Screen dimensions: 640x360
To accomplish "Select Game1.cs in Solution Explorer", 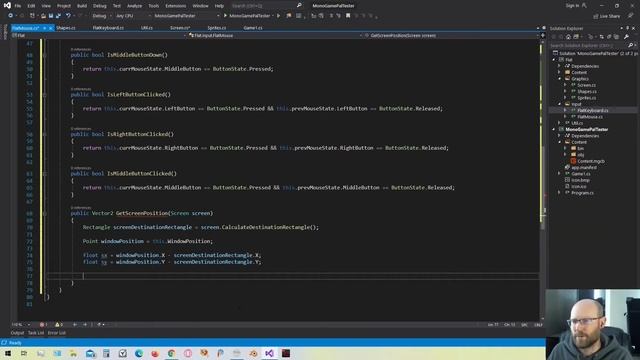I will point(581,174).
